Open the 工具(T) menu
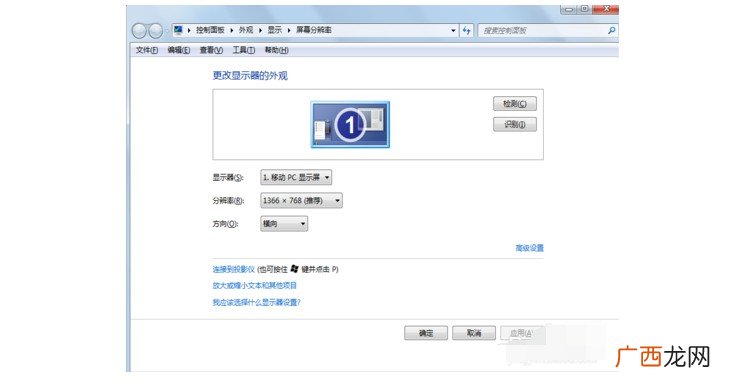Screen dimensions: 745x385 point(243,50)
